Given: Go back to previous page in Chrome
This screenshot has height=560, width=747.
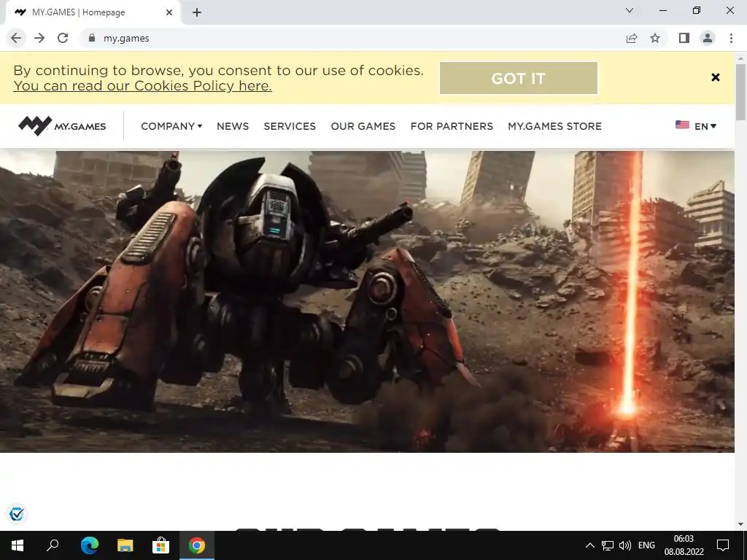Looking at the screenshot, I should (16, 38).
